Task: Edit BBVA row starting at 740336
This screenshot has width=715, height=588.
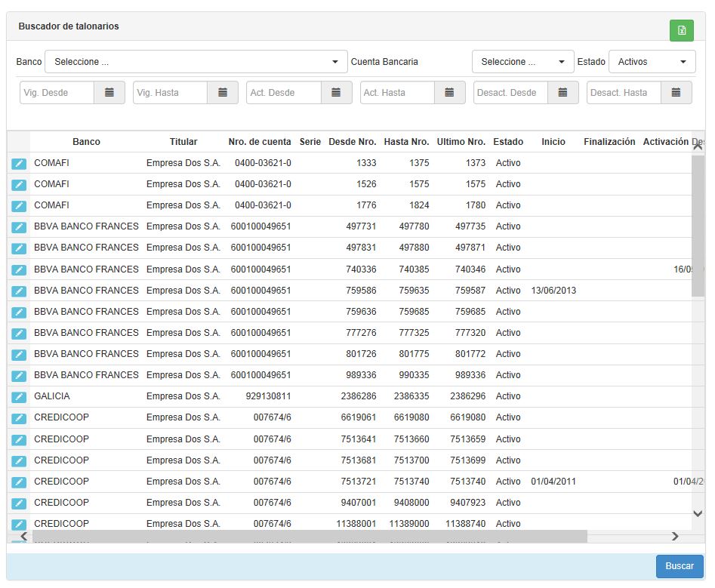Action: (x=19, y=270)
